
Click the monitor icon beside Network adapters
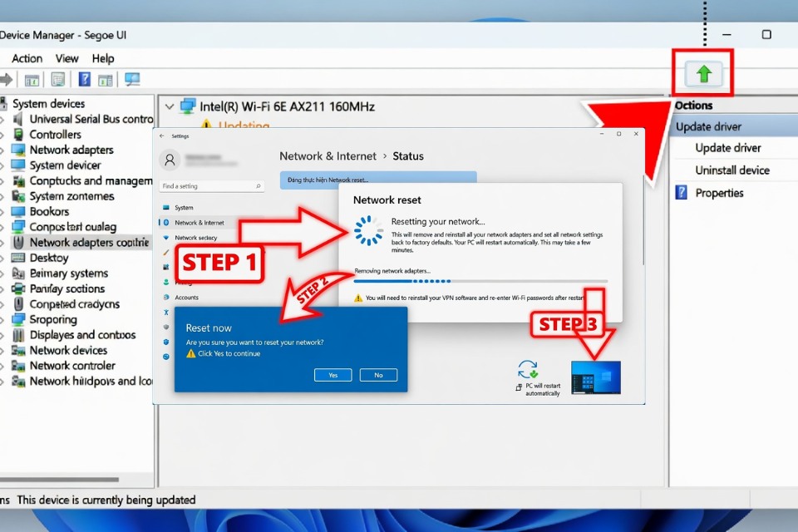[x=18, y=150]
